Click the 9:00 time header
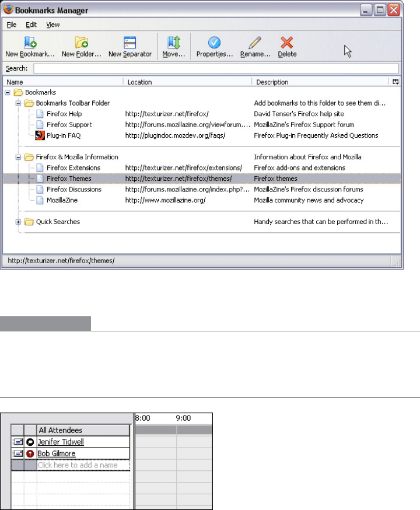Image resolution: width=420 pixels, height=510 pixels. (x=183, y=418)
